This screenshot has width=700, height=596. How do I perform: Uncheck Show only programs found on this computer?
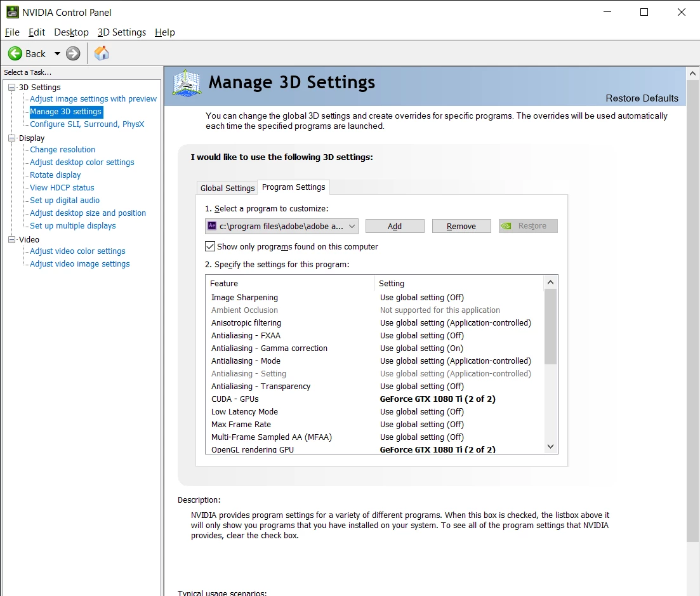[x=210, y=246]
